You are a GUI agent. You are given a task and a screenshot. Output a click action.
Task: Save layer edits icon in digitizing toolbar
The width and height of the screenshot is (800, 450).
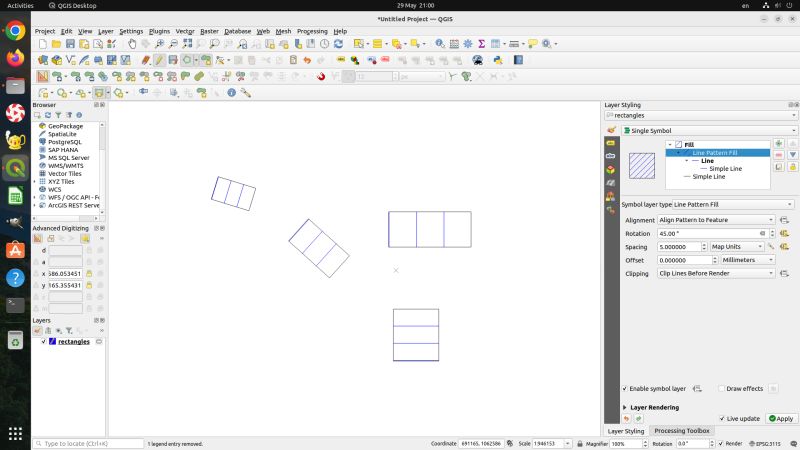(x=173, y=60)
